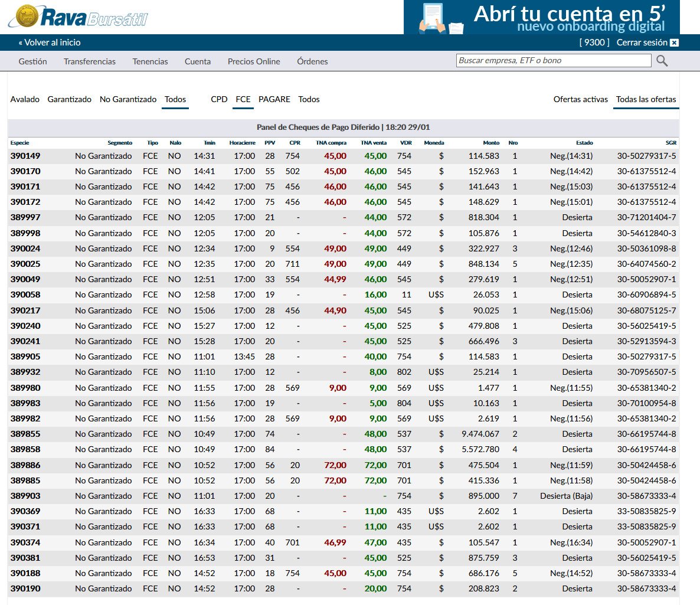Open especie 390369
This screenshot has height=605, width=700.
click(25, 511)
